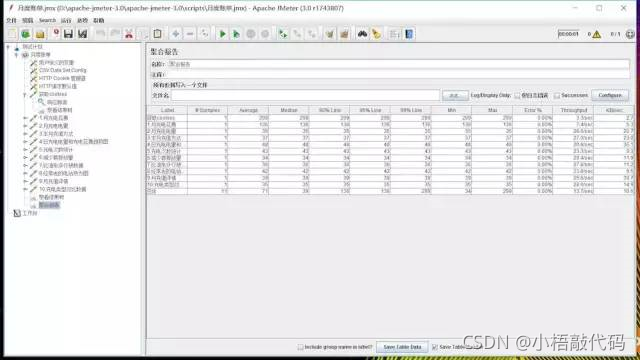
Task: Click the Remote Stop All icon
Action: 297,34
